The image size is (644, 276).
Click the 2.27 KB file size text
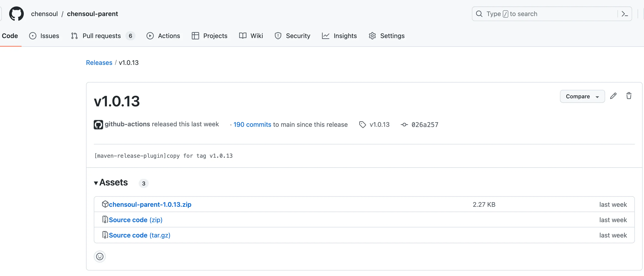(484, 204)
